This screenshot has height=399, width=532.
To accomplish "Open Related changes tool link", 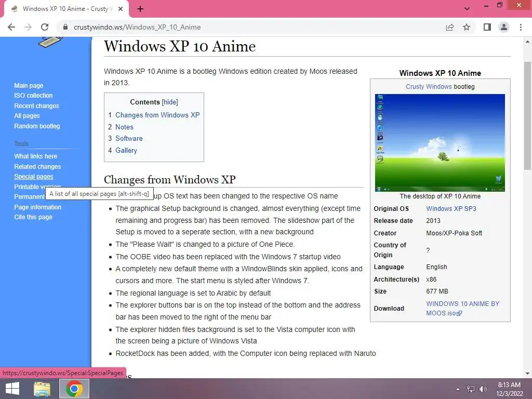I will point(37,167).
